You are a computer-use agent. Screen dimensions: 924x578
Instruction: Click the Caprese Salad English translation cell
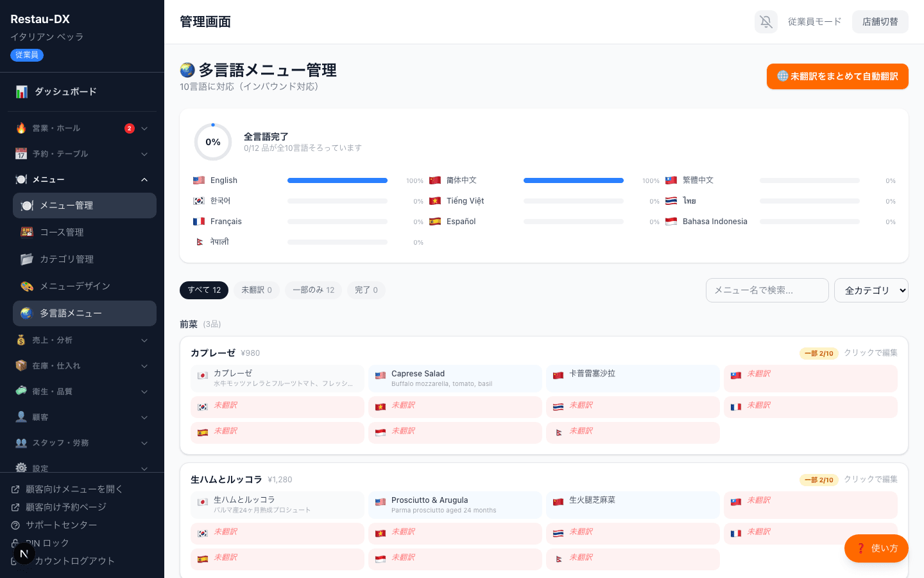tap(455, 378)
